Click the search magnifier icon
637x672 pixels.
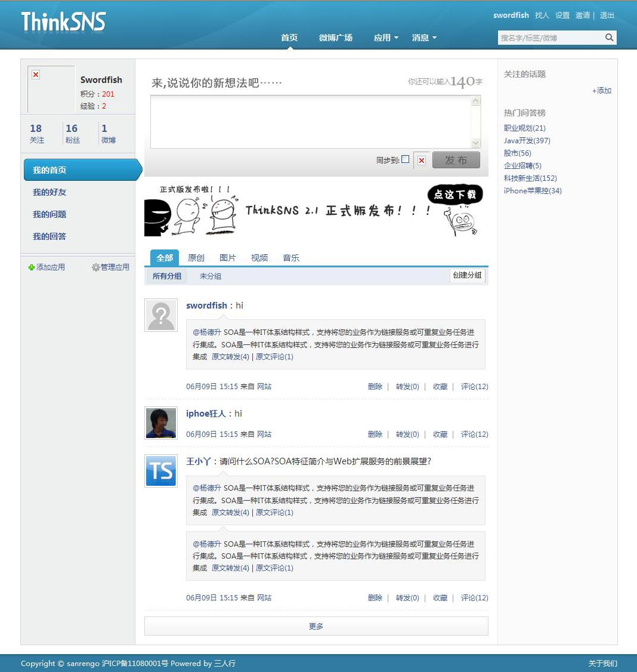(x=609, y=38)
